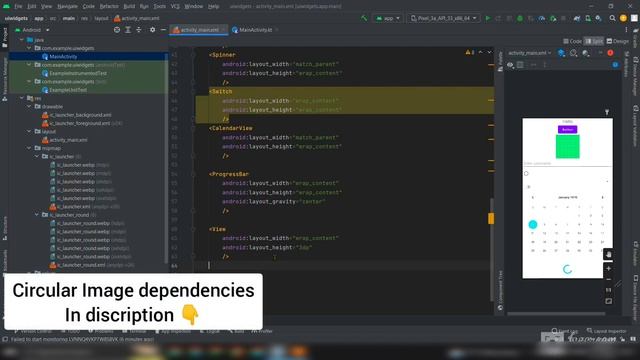Open the Build menu
640x360 pixels.
(x=129, y=6)
